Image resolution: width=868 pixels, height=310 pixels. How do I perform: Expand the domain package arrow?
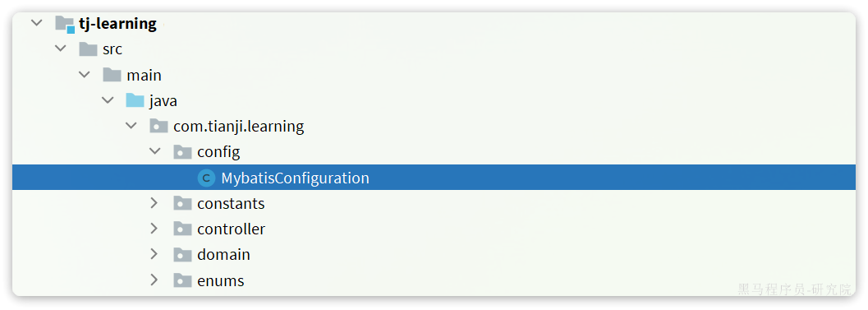tap(154, 254)
